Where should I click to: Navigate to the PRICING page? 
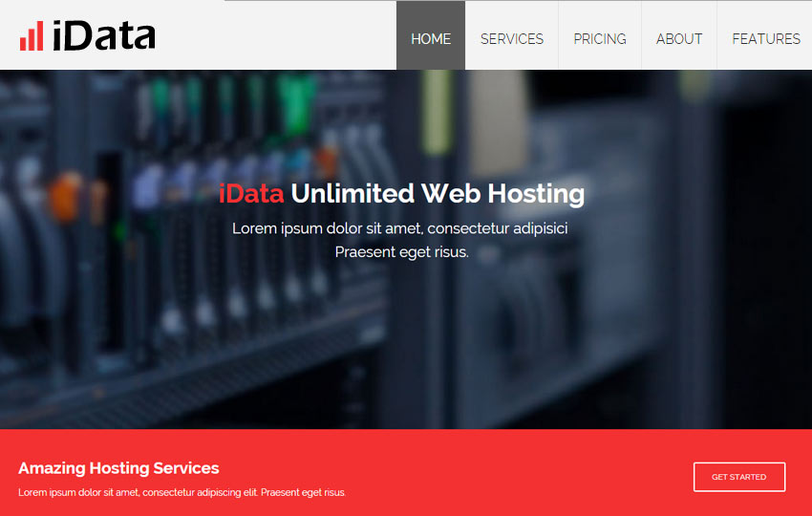[600, 39]
